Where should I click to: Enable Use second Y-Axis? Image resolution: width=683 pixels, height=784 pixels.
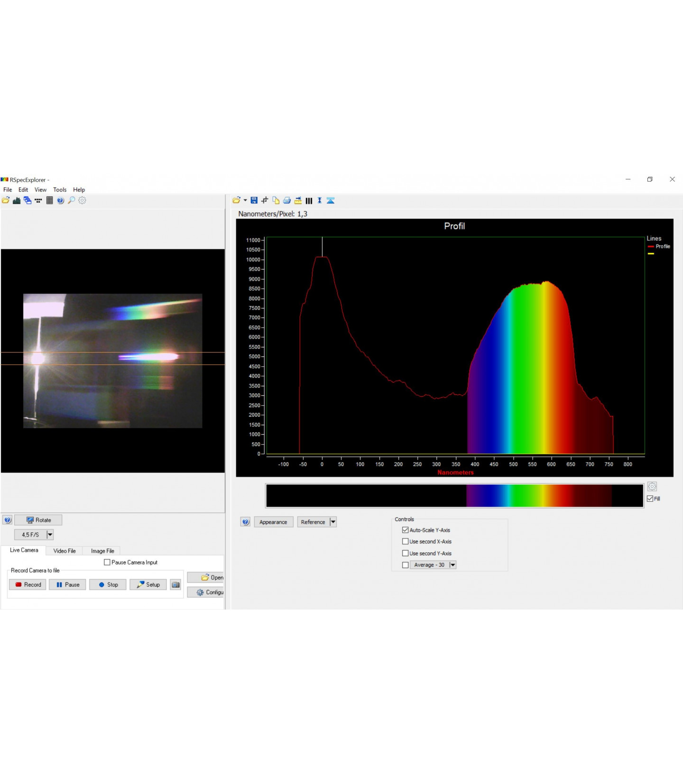point(405,553)
